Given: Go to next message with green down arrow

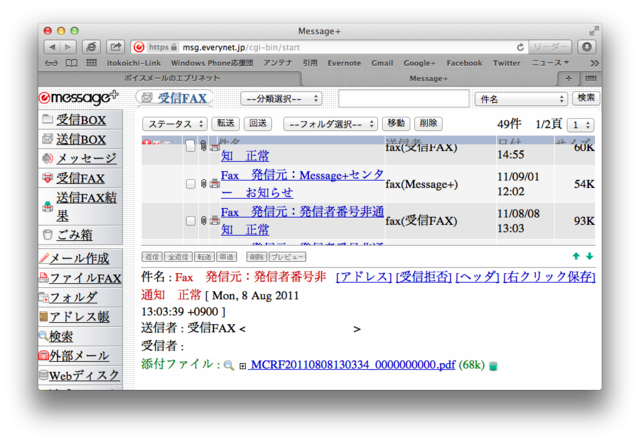Looking at the screenshot, I should click(x=589, y=256).
